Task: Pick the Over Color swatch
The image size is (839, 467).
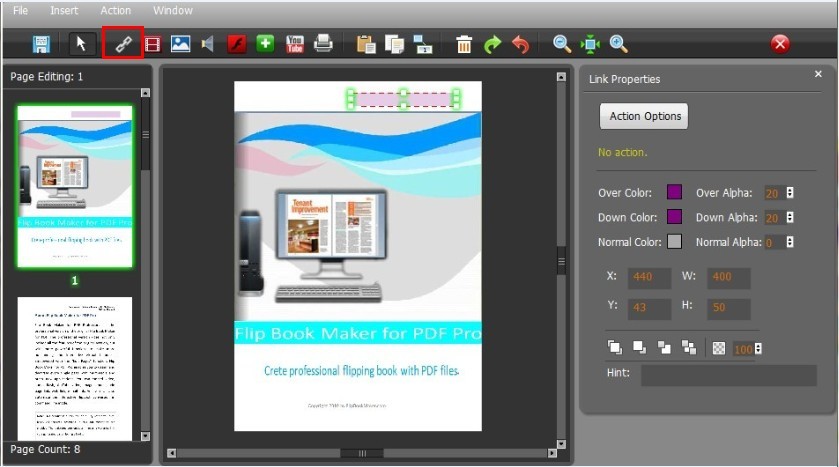Action: [x=674, y=192]
